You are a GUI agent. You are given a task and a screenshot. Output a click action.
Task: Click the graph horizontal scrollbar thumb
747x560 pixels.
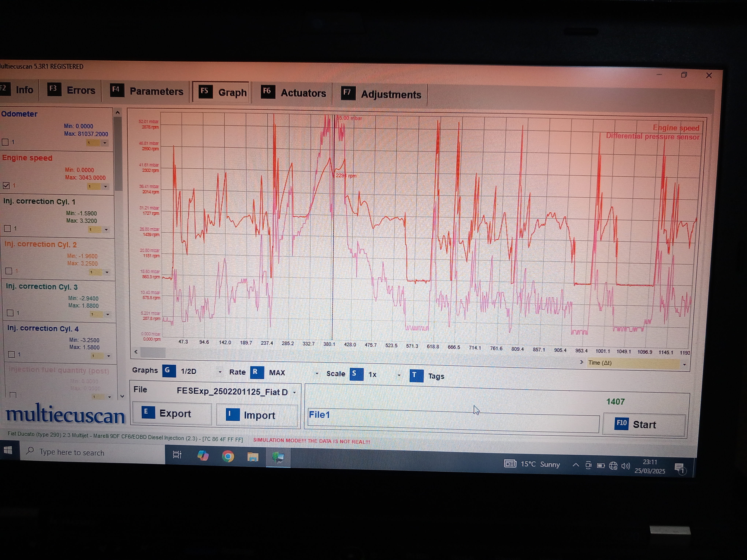click(153, 352)
